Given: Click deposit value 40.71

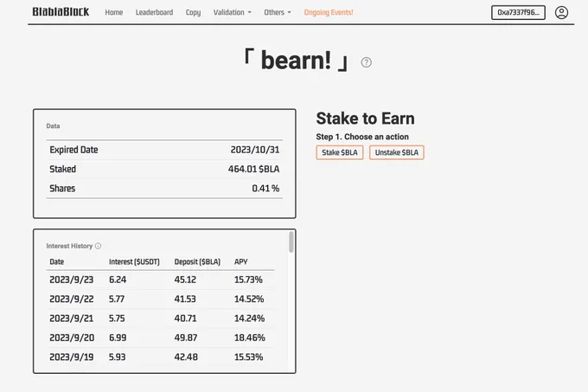Looking at the screenshot, I should point(185,318).
